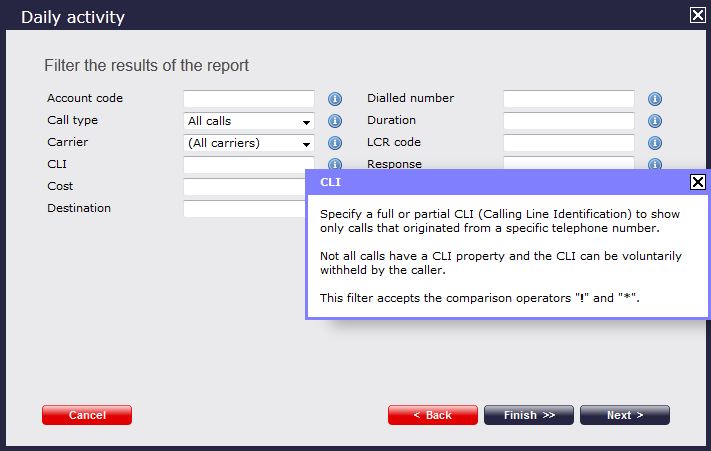Go back with the Back button
Screen dimensions: 711x451
tap(433, 415)
